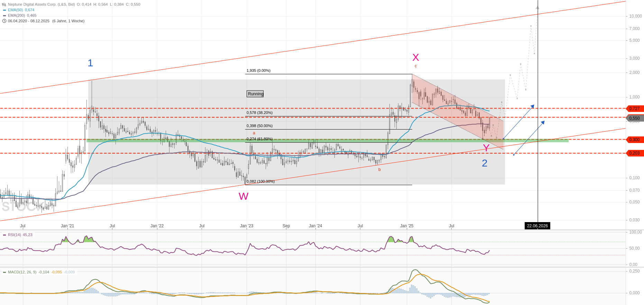Click the clock icon beside the date range
The image size is (644, 305).
coord(4,21)
